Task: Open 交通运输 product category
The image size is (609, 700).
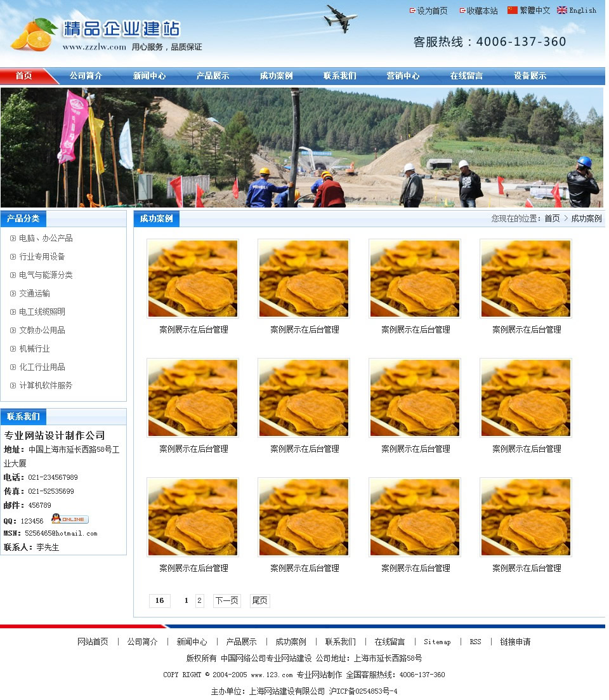Action: coord(34,293)
